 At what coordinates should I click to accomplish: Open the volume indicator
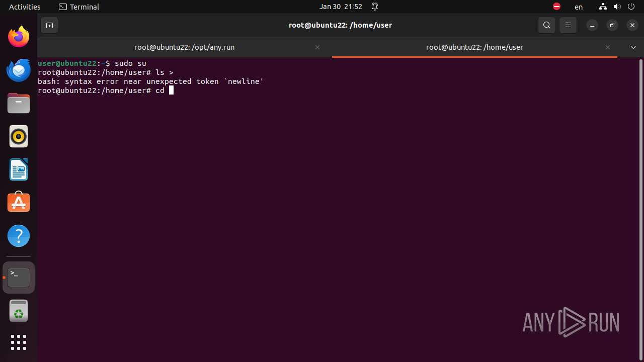pos(617,7)
